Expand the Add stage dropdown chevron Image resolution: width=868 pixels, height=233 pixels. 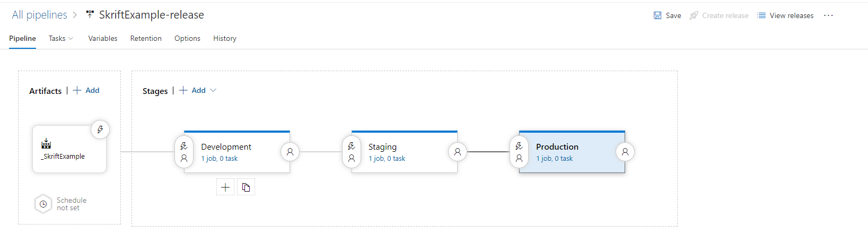[213, 90]
